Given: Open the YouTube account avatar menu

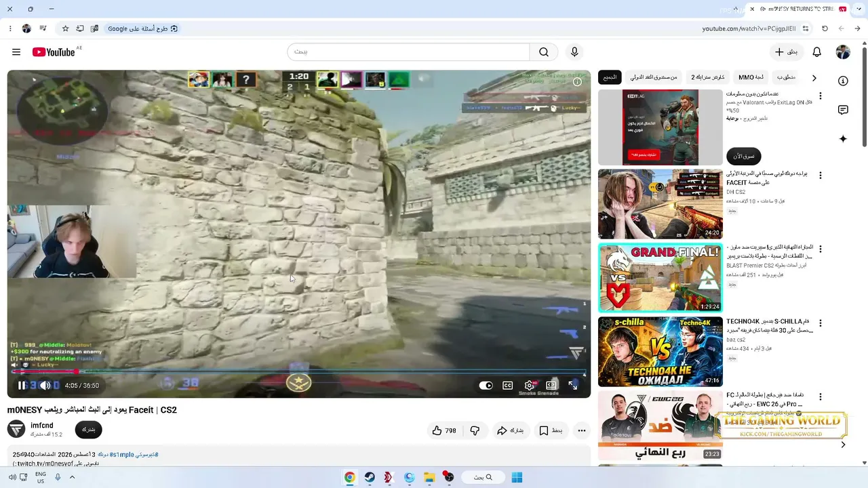Looking at the screenshot, I should tap(843, 52).
